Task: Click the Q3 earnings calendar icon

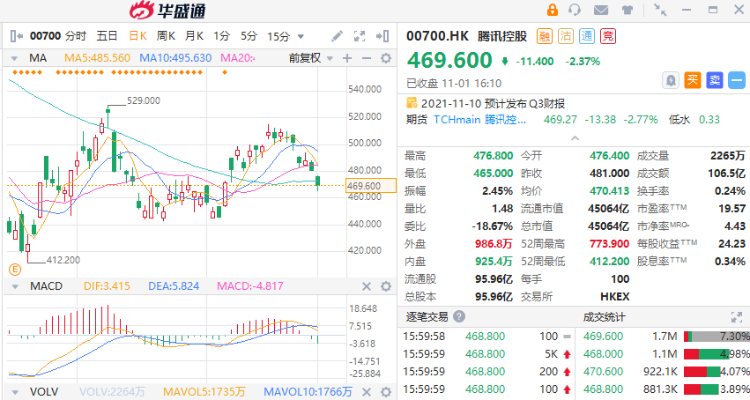Action: pos(411,103)
